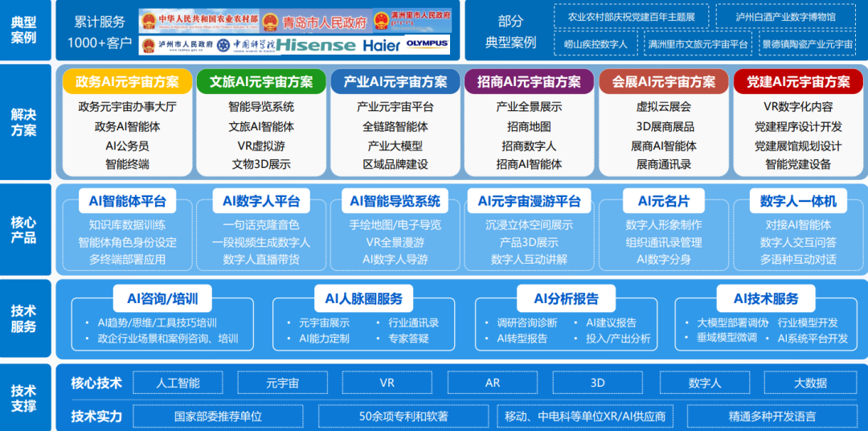Click the 满洲里市文旅元宇宙平台 case box
868x431 pixels.
(x=698, y=44)
